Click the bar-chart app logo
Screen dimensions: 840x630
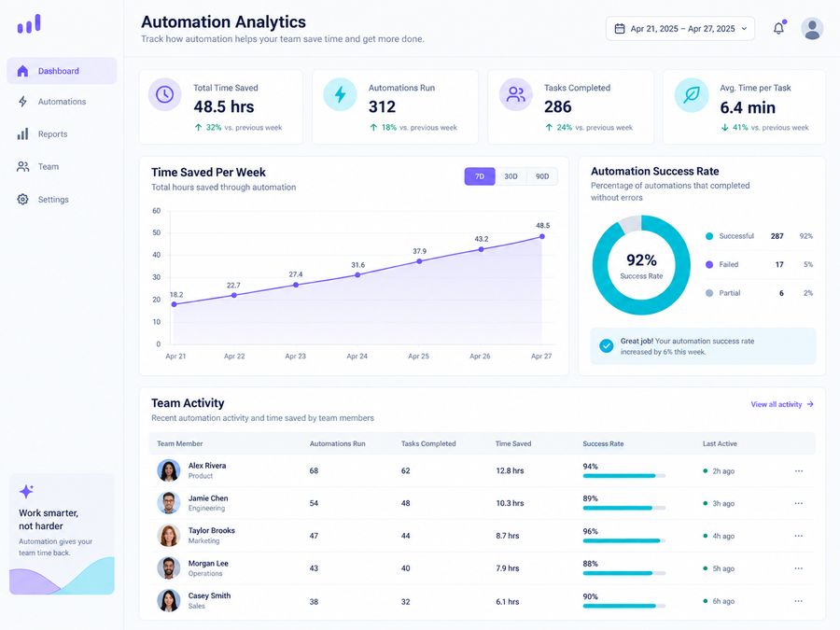(x=29, y=23)
